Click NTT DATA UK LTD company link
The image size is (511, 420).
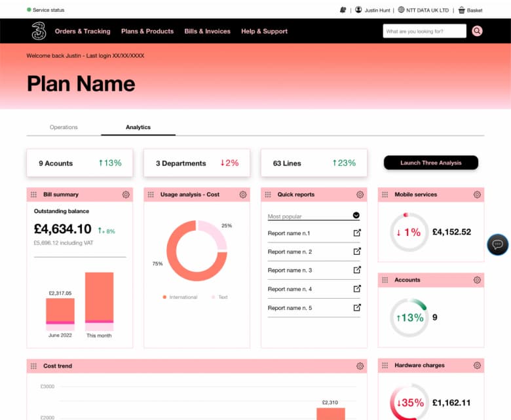tap(427, 10)
